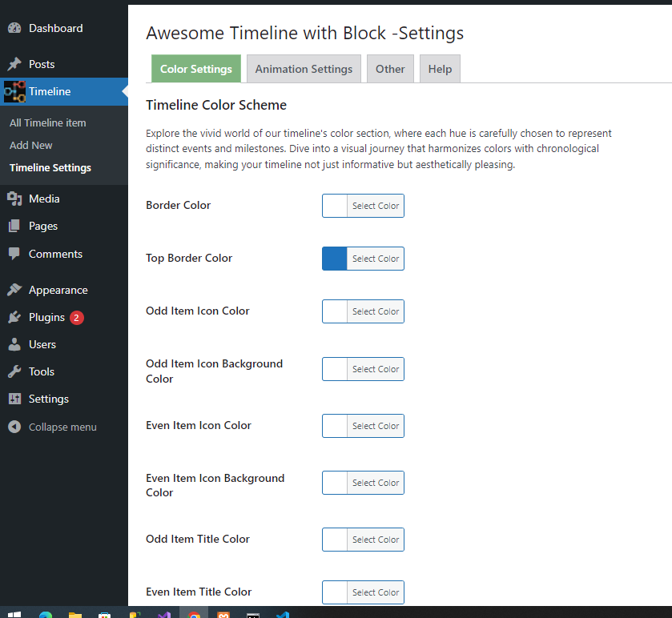Open the Help tab
The height and width of the screenshot is (618, 672).
click(440, 69)
